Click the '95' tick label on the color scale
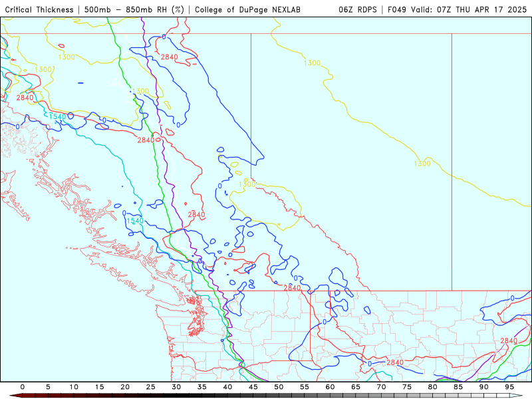 [x=509, y=387]
